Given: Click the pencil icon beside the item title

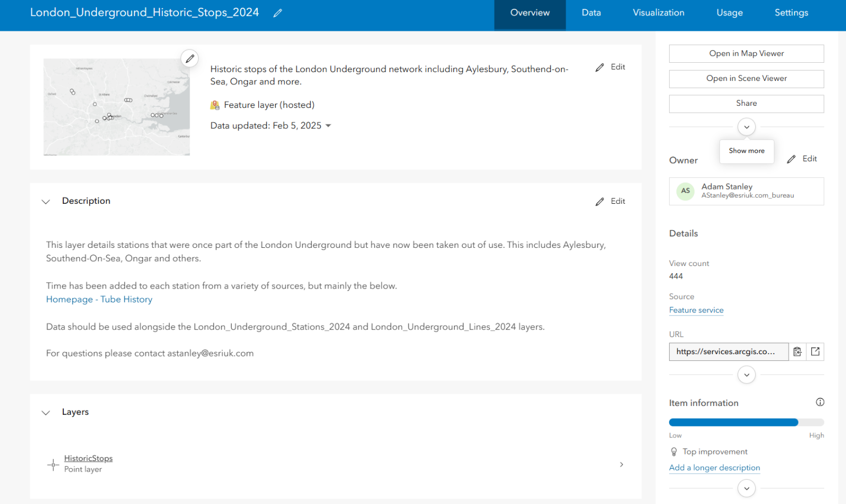Looking at the screenshot, I should point(278,13).
